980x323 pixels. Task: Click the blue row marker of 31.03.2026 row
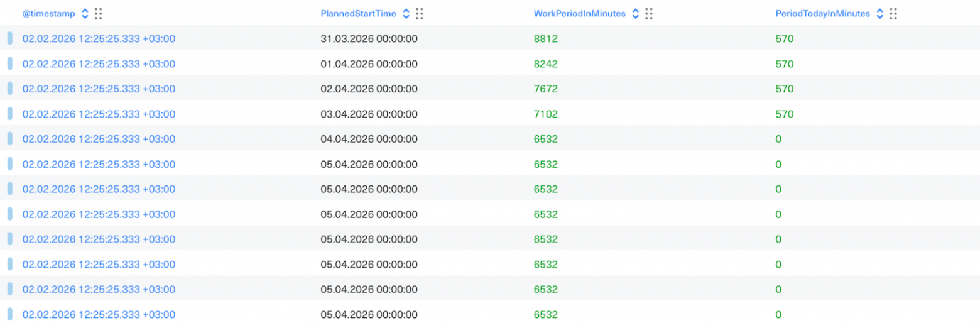(x=10, y=38)
